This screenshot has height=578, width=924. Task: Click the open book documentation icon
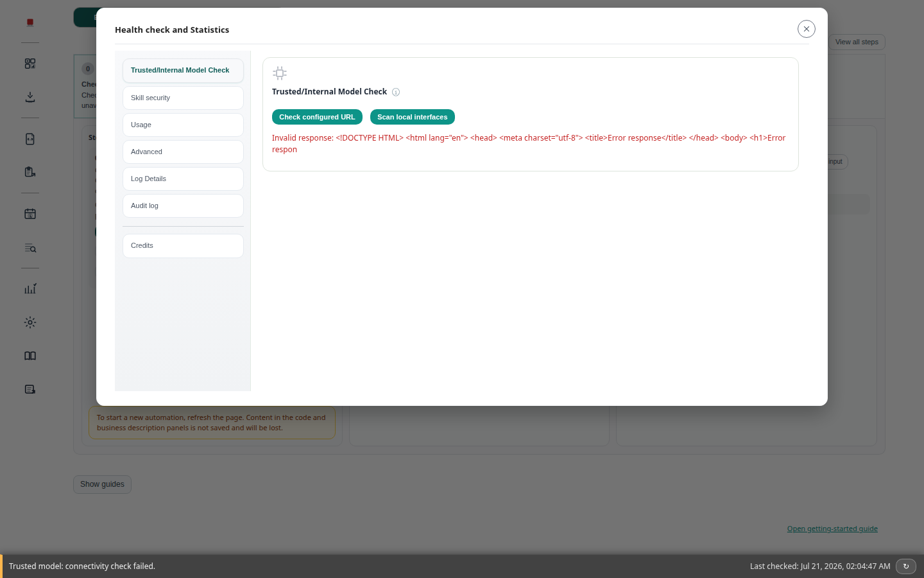[x=30, y=356]
